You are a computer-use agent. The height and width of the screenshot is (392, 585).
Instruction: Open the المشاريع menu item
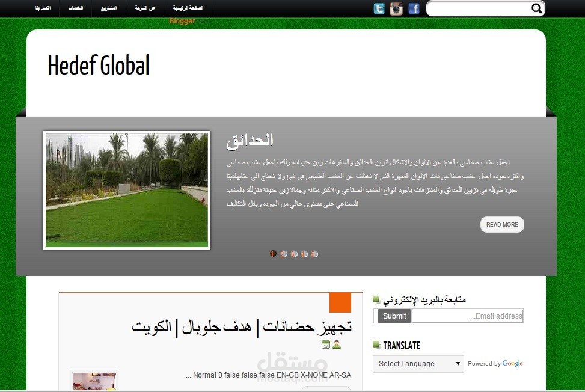coord(109,10)
